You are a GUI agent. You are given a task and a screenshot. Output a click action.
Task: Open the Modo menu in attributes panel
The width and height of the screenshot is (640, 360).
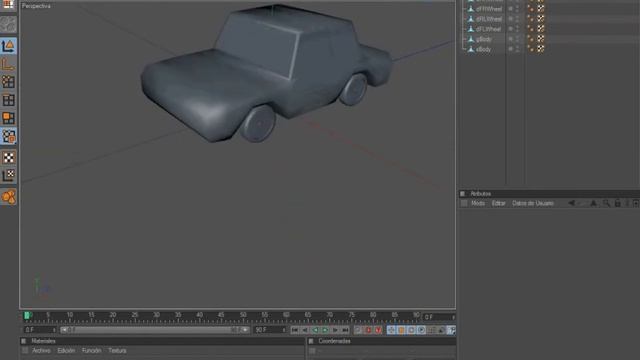pos(478,203)
